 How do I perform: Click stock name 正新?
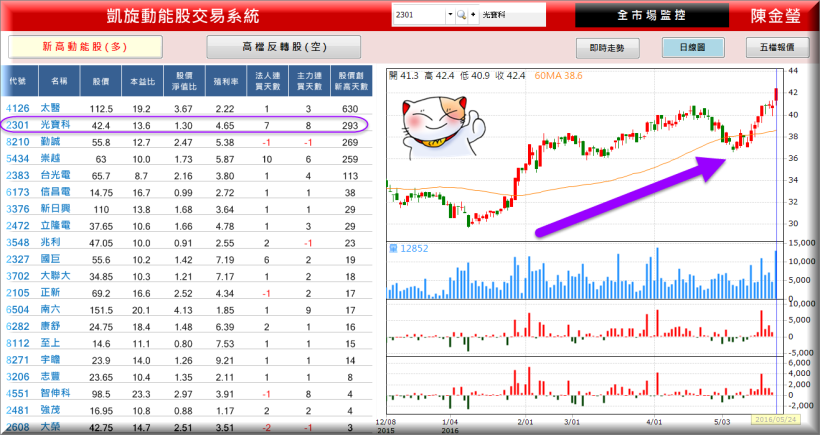(50, 292)
